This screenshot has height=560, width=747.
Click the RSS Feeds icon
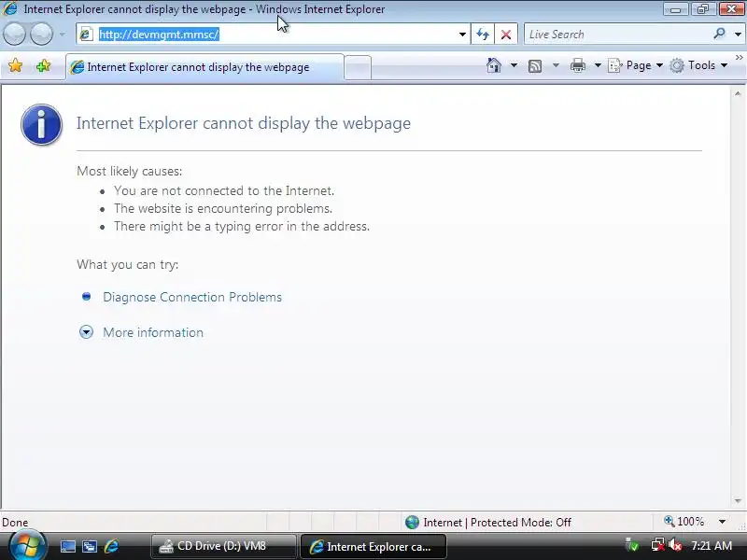[535, 65]
